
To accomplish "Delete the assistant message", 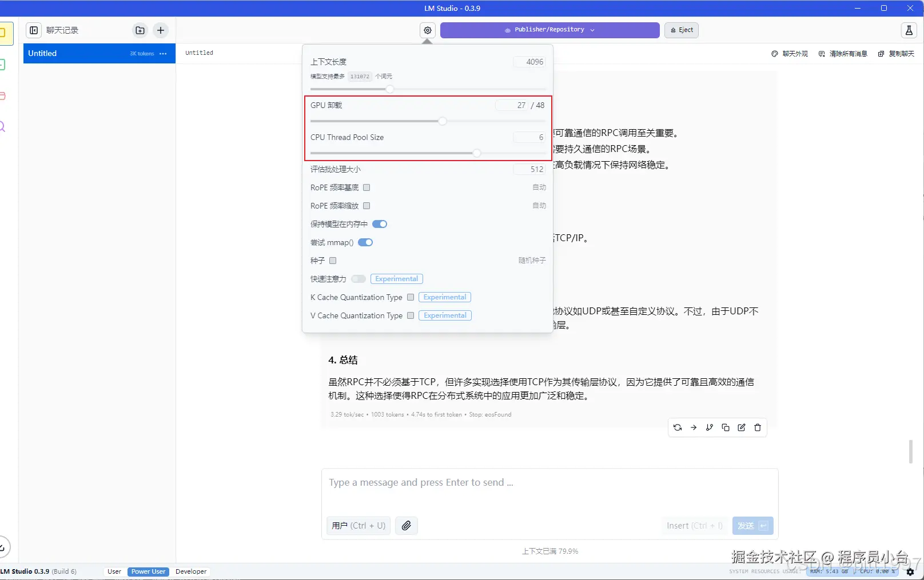I will click(758, 427).
